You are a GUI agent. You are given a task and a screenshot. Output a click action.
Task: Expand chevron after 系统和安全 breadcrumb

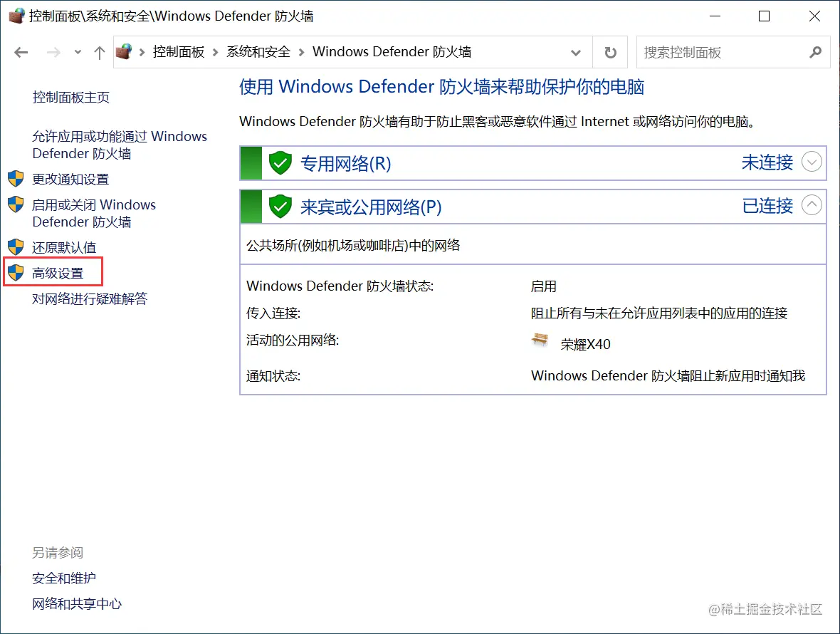[301, 52]
